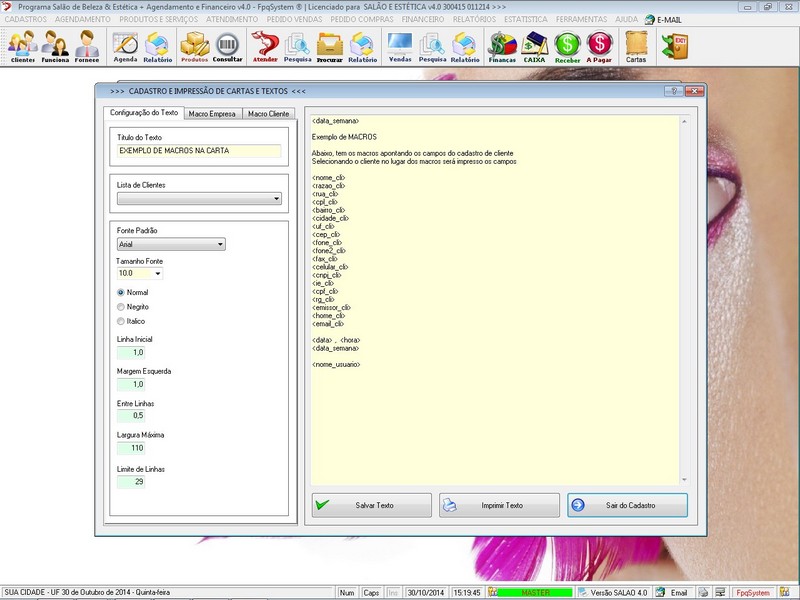Select the Configuração do Texto tab
800x600 pixels.
(144, 113)
